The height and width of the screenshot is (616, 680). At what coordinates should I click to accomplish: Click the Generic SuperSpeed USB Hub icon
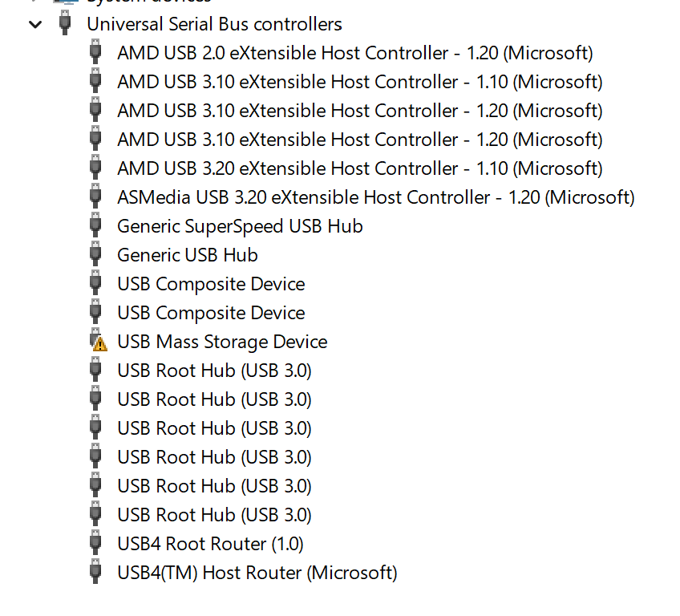95,226
